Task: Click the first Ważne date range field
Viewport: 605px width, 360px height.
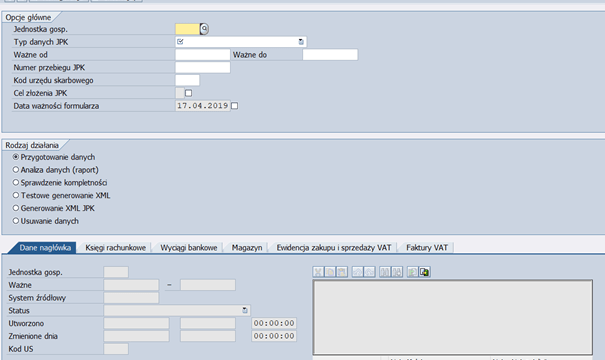Action: [131, 285]
